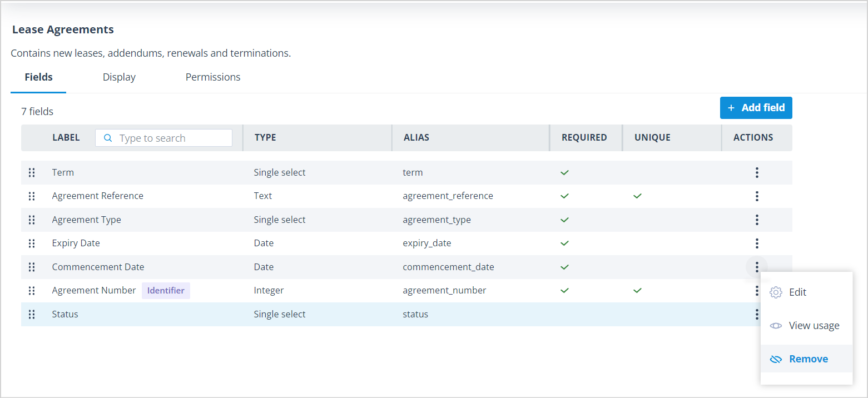Open actions menu for Agreement Reference field

[x=757, y=196]
